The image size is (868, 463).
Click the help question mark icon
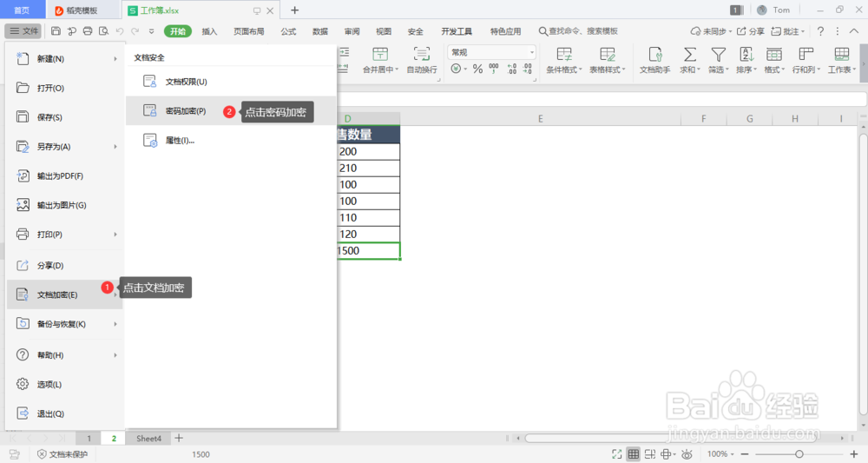click(820, 31)
